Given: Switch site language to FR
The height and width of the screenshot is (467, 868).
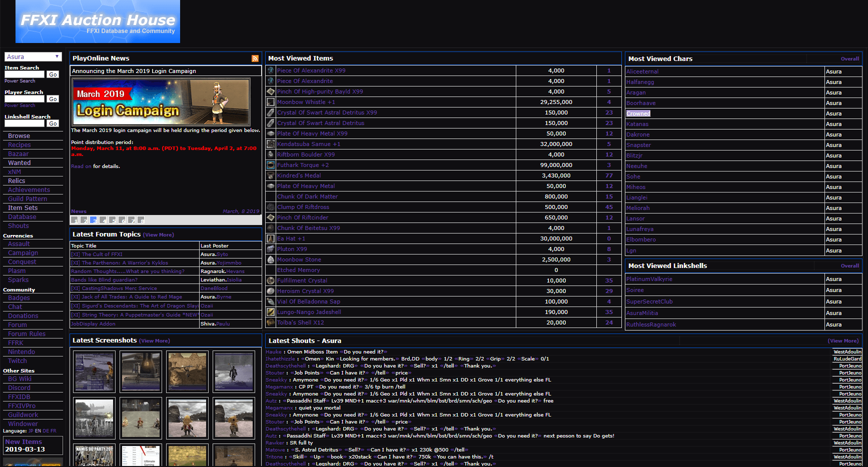Looking at the screenshot, I should click(53, 430).
